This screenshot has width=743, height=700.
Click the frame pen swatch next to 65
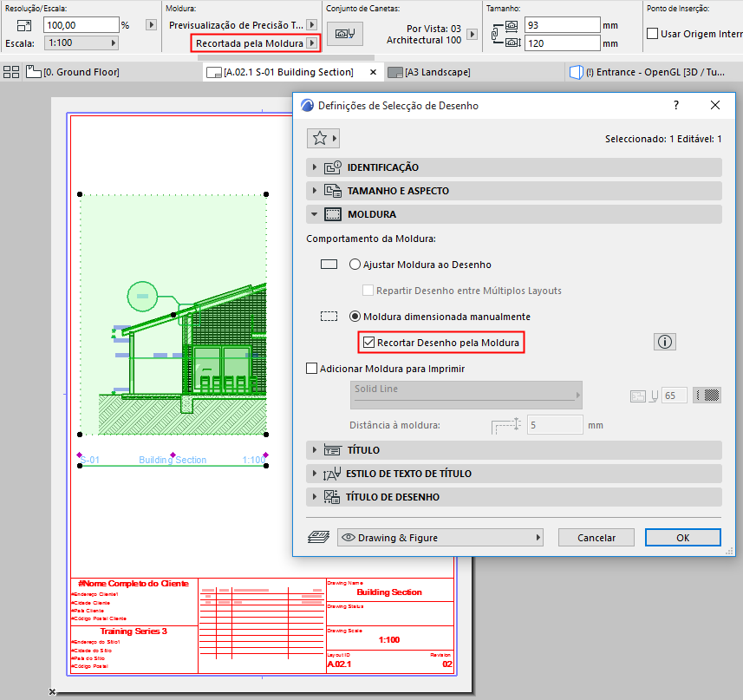707,396
